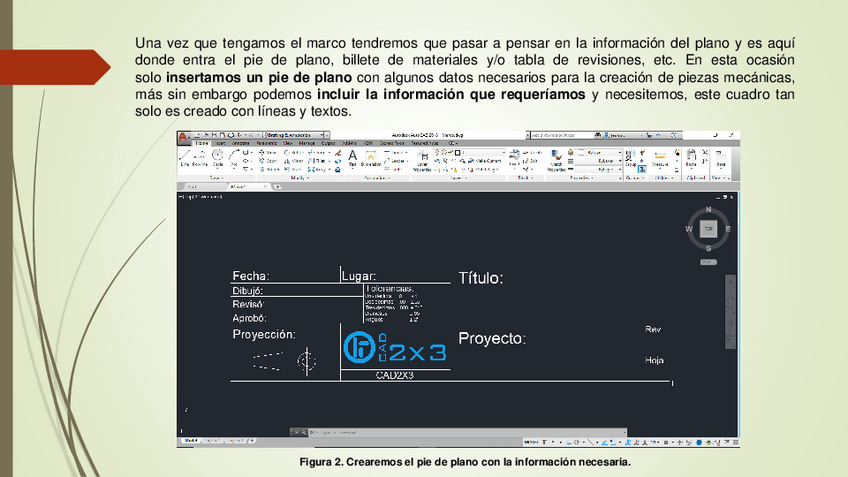
Task: Expand the Modify panel title
Action: [299, 178]
